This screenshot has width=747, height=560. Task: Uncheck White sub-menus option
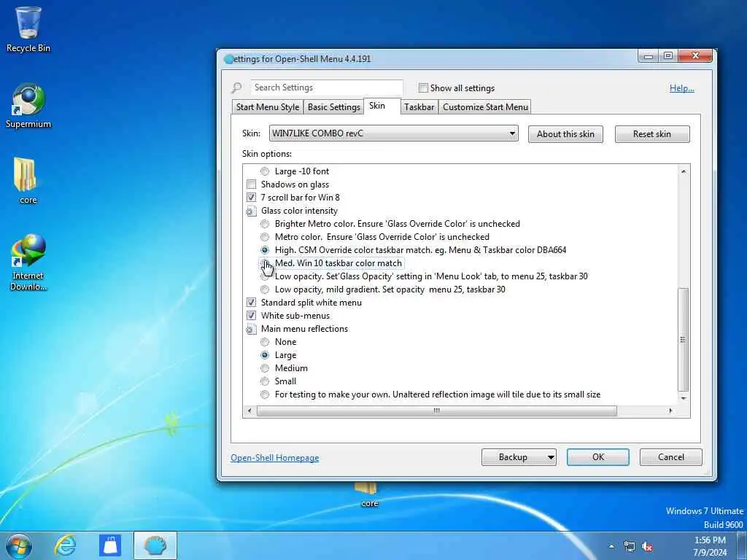[251, 315]
